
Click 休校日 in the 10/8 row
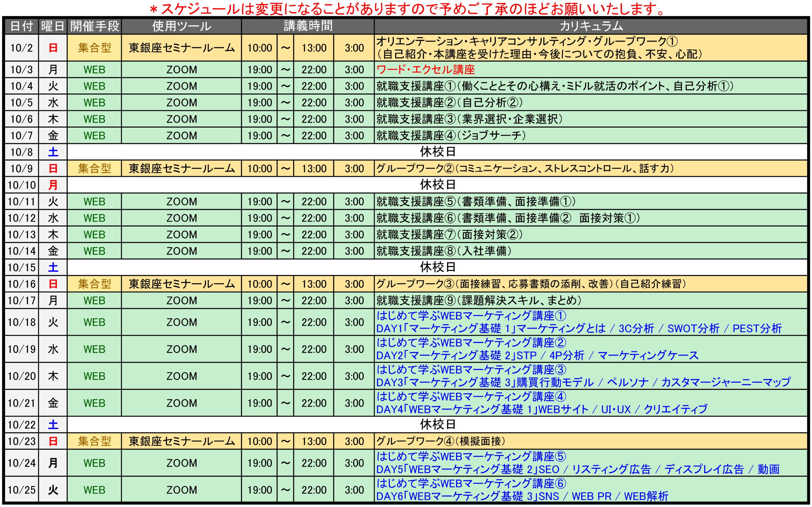(x=437, y=152)
